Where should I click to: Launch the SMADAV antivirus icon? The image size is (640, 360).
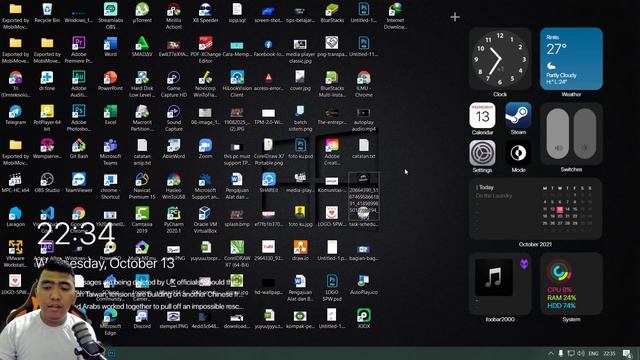[x=142, y=46]
